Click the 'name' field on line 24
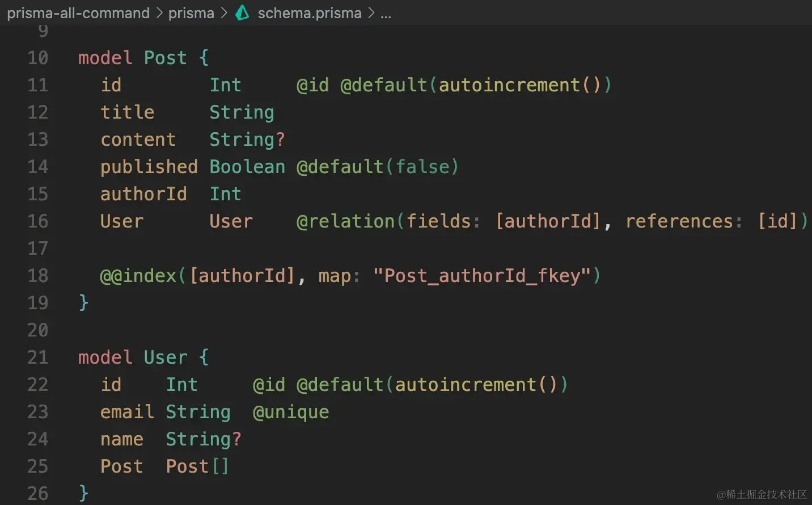Viewport: 812px width, 505px height. [122, 439]
